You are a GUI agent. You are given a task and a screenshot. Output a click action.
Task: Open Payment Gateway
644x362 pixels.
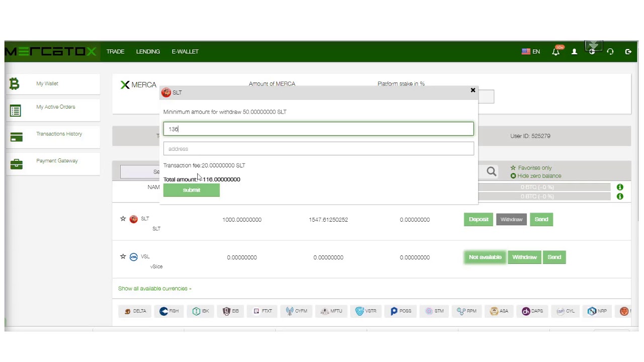click(x=57, y=161)
